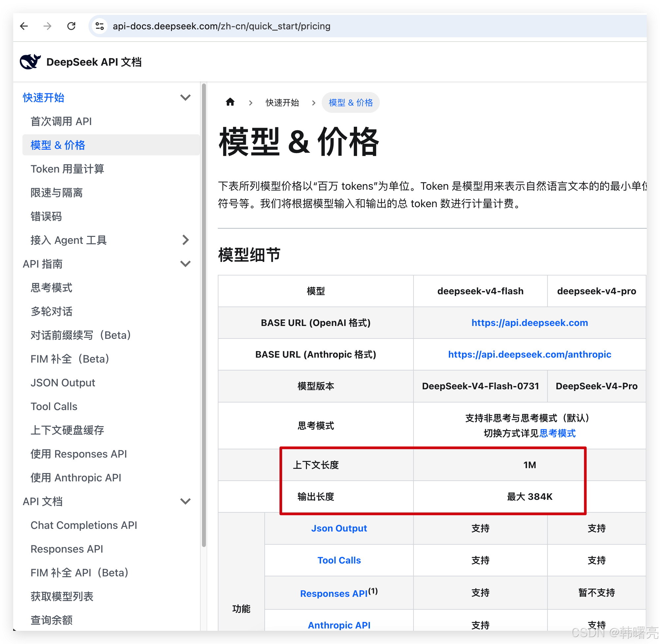
Task: Open FIM 补全（Beta）sidebar page
Action: (x=70, y=359)
